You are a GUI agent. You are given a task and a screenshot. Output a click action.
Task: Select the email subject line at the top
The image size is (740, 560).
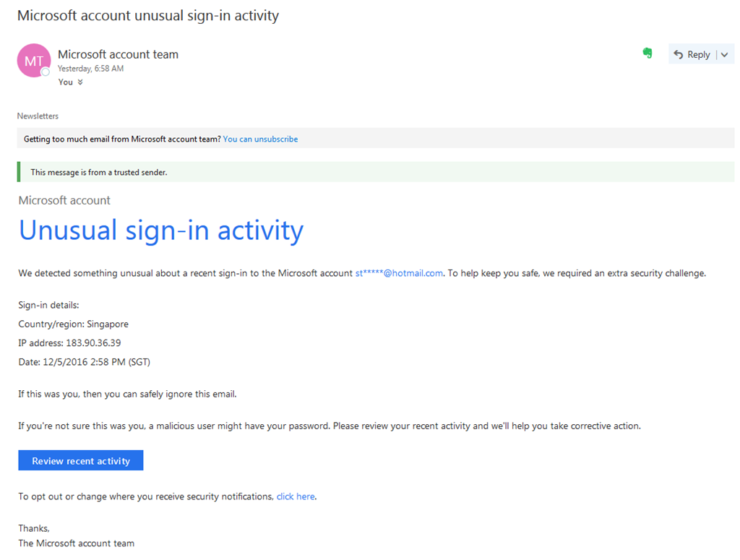click(x=147, y=15)
